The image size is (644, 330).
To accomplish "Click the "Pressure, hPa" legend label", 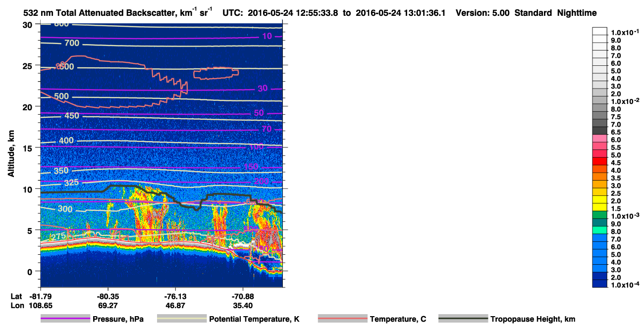I will click(119, 319).
